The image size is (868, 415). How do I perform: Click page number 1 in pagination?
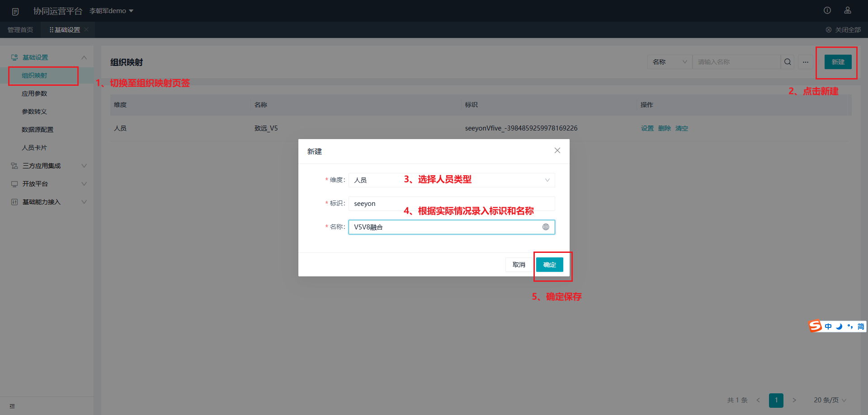(x=776, y=400)
